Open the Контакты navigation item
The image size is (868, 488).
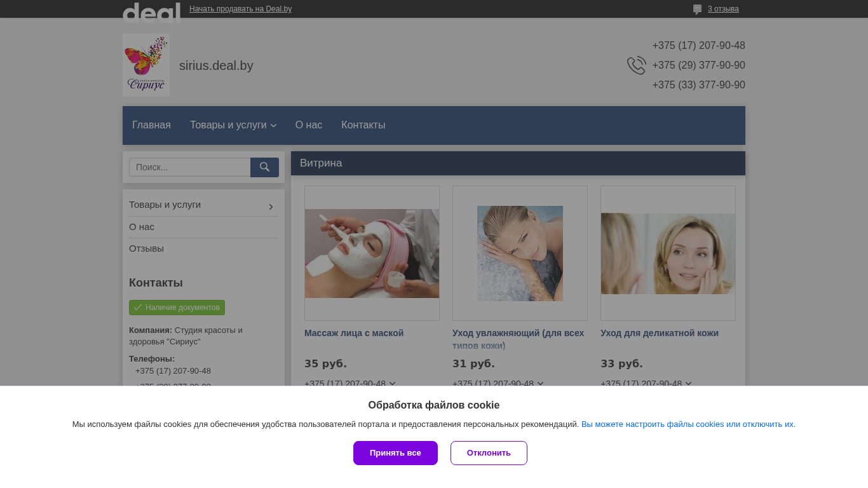pos(363,125)
